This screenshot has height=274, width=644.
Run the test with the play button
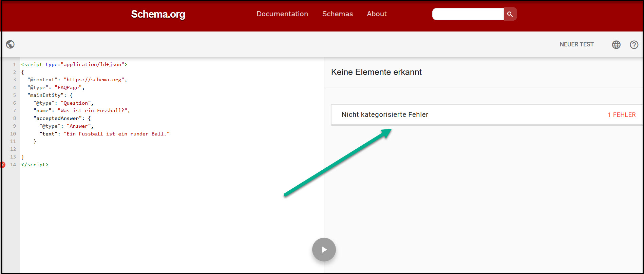tap(324, 250)
